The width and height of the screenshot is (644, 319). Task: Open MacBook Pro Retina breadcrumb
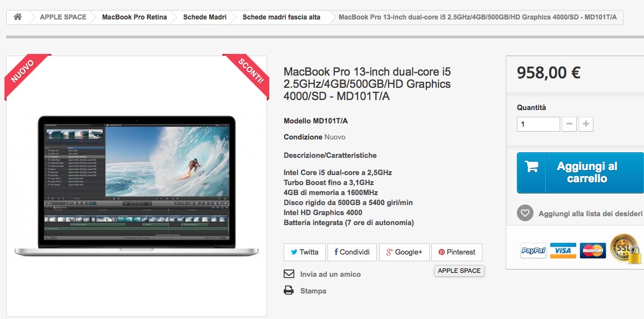pyautogui.click(x=134, y=17)
